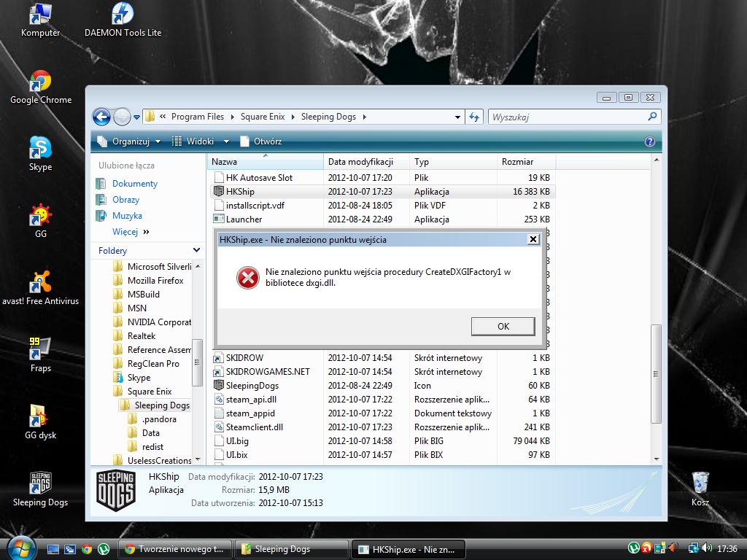747x560 pixels.
Task: Open GG dysk desktop shortcut
Action: click(41, 422)
